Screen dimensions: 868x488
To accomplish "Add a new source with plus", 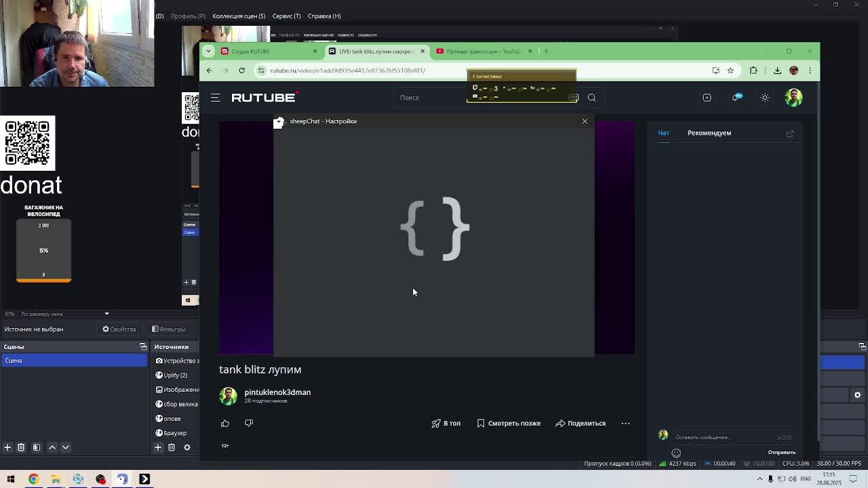I will [x=158, y=447].
